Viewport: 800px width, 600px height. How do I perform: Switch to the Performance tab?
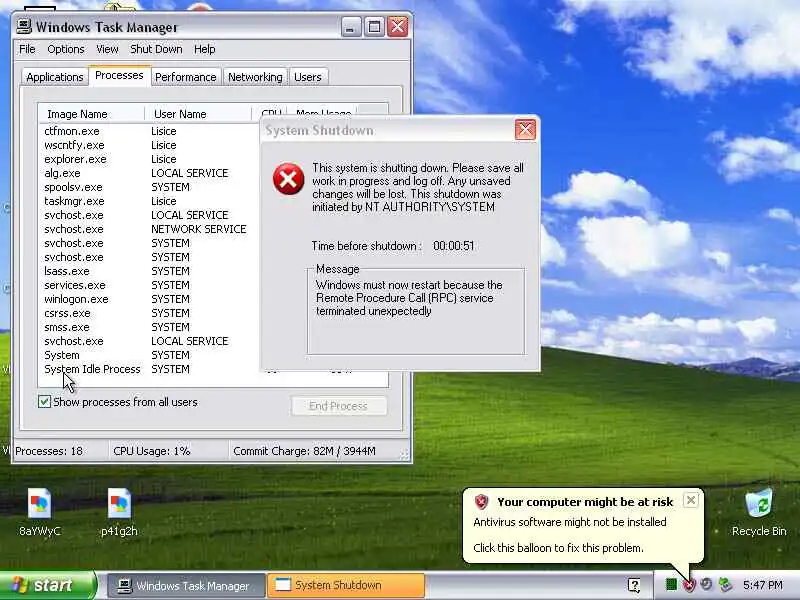coord(186,77)
